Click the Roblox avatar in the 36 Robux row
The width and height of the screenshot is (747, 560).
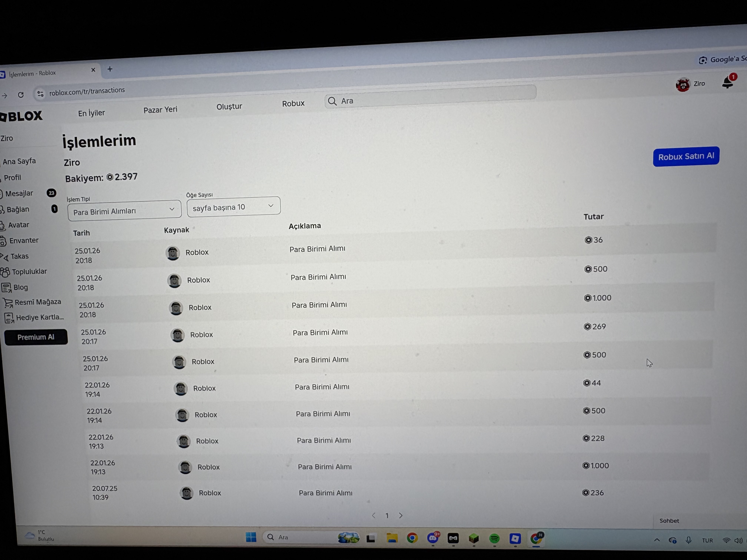click(172, 253)
